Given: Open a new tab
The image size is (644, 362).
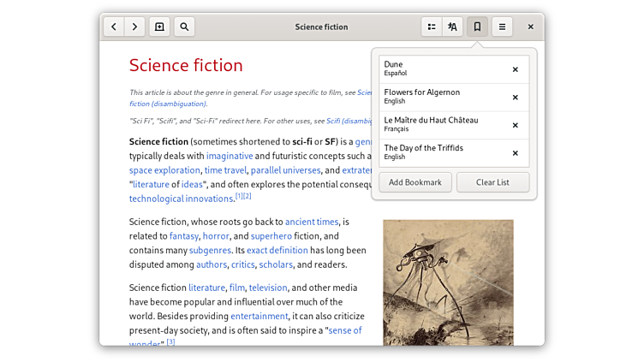Looking at the screenshot, I should (159, 27).
